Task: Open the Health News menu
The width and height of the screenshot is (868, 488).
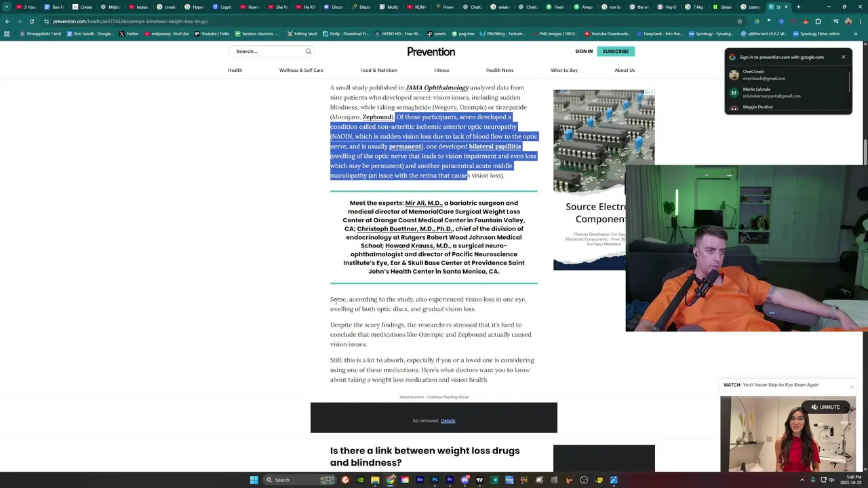Action: [500, 70]
